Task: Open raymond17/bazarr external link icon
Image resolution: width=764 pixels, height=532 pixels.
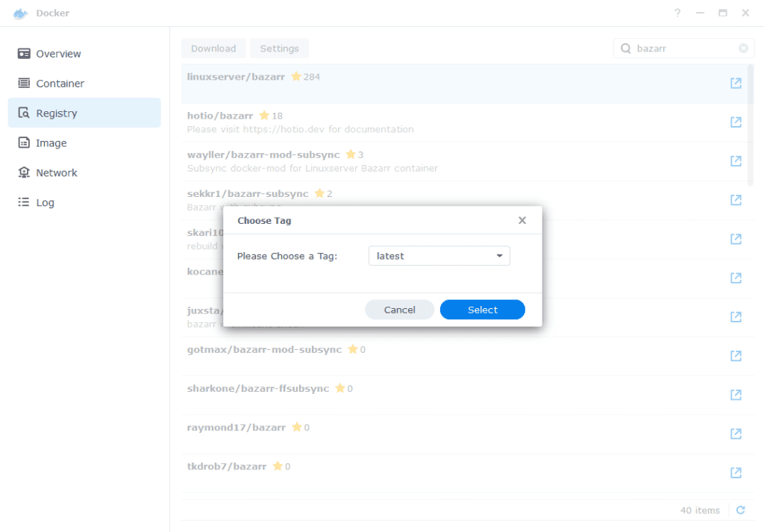Action: 736,434
